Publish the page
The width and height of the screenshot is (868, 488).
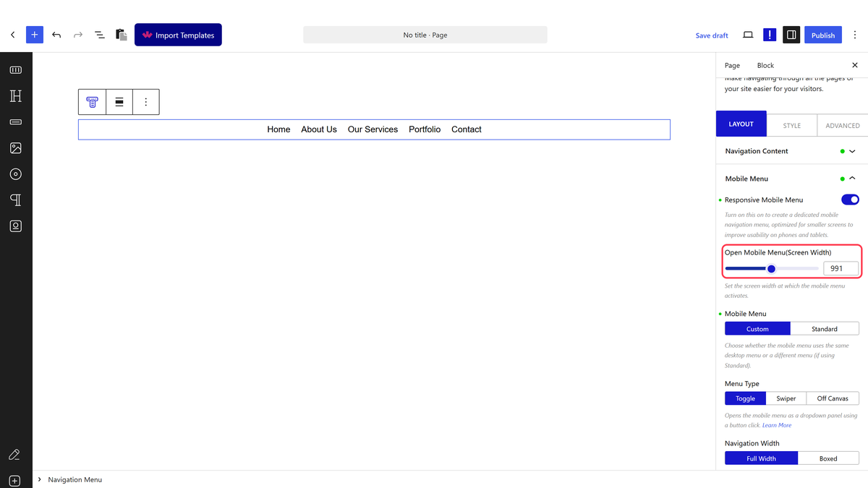pos(823,35)
